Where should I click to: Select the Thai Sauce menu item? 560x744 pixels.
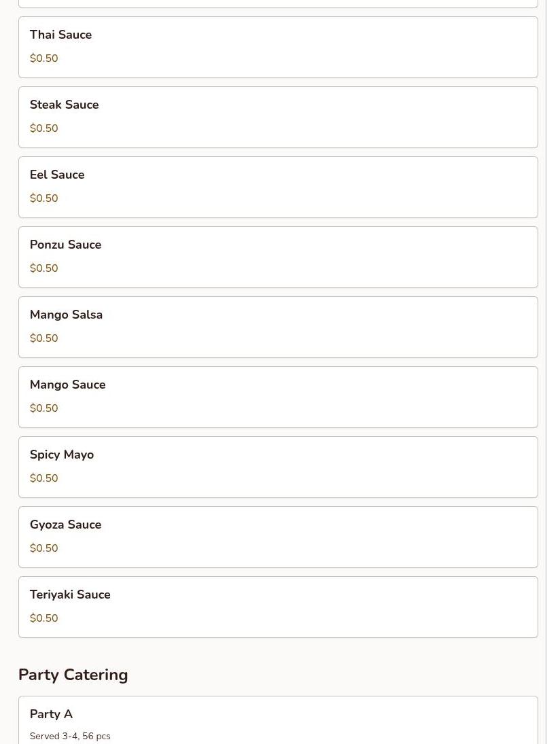click(x=278, y=47)
